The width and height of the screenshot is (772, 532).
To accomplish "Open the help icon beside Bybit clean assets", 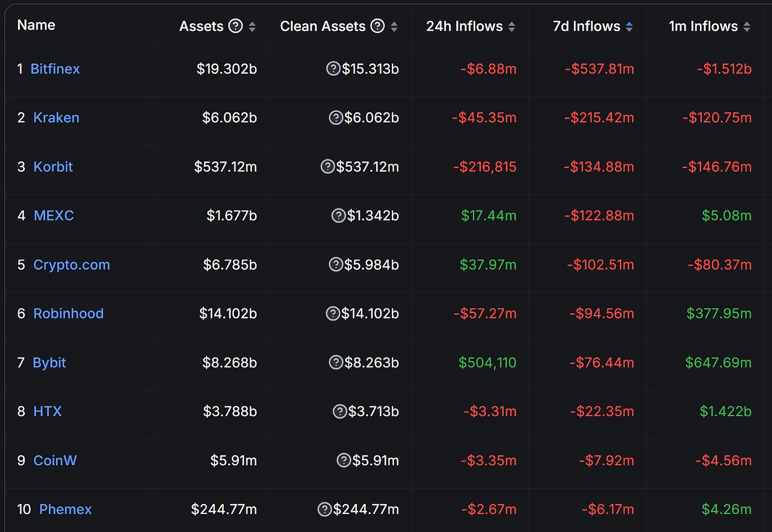I will point(336,362).
